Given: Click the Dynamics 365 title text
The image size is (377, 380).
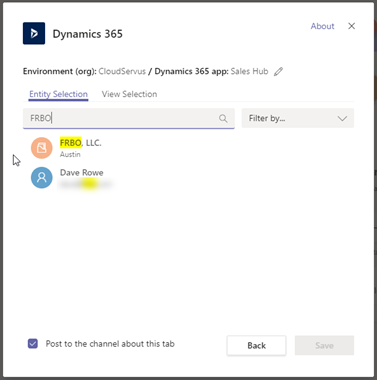Looking at the screenshot, I should point(88,34).
